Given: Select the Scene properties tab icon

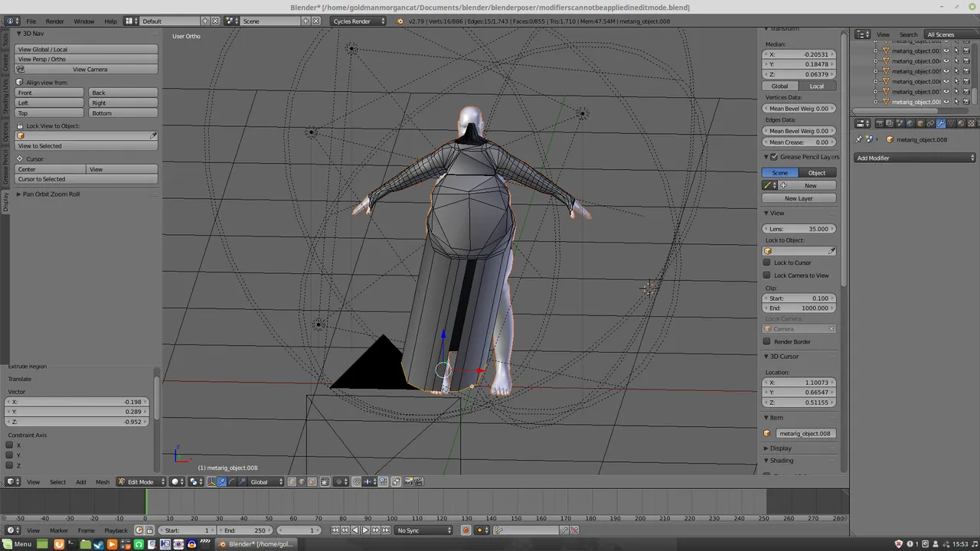Looking at the screenshot, I should point(900,123).
